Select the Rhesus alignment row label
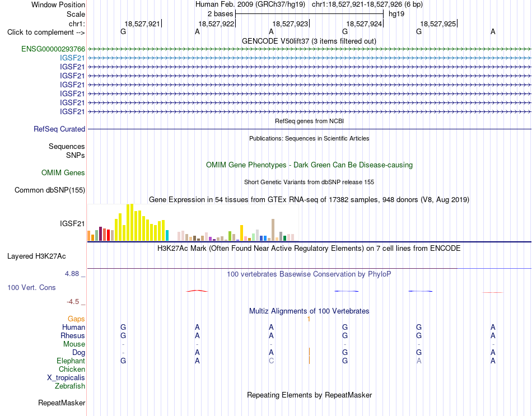 tap(73, 335)
